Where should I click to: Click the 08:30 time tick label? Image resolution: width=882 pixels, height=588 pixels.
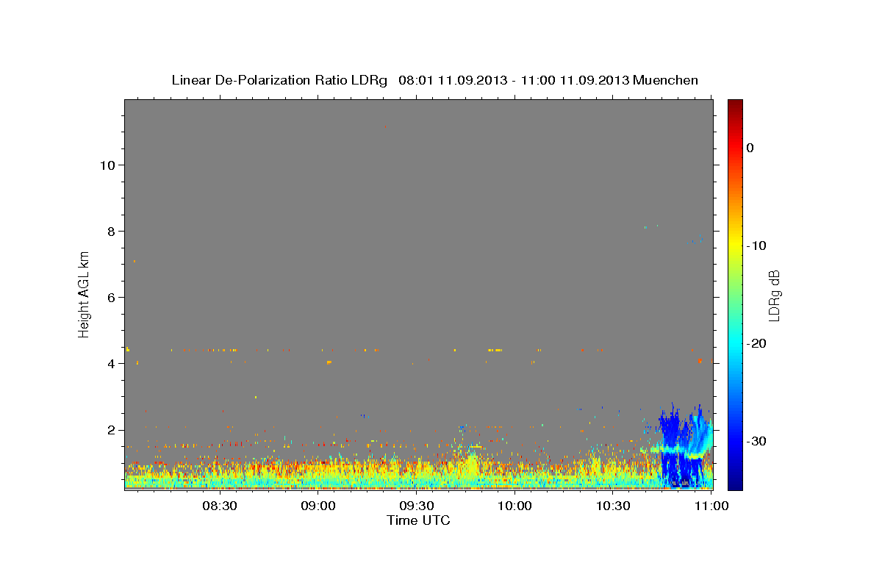pos(220,506)
